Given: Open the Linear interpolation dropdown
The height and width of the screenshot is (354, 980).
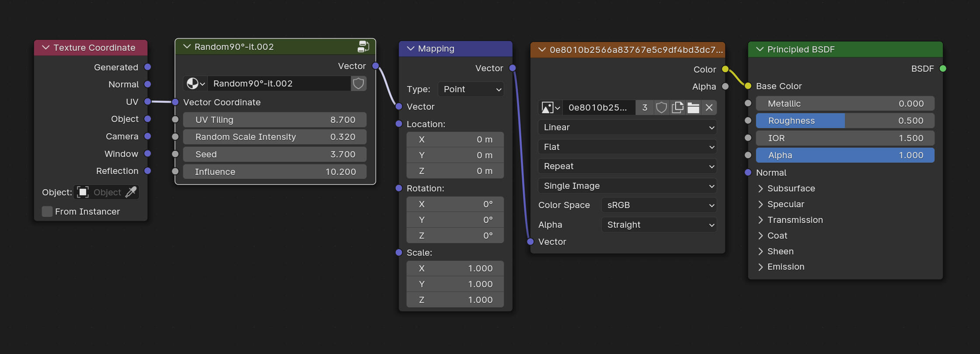Looking at the screenshot, I should 627,127.
